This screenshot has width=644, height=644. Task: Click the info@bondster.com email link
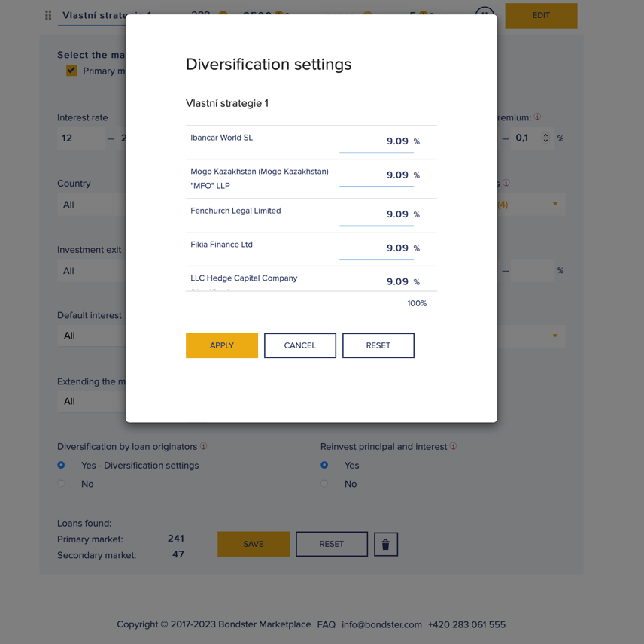point(381,624)
